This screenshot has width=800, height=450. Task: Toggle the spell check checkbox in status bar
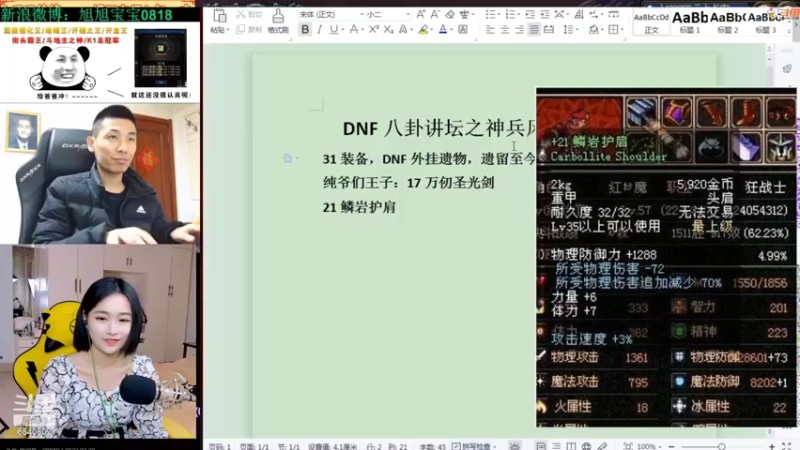coord(456,446)
